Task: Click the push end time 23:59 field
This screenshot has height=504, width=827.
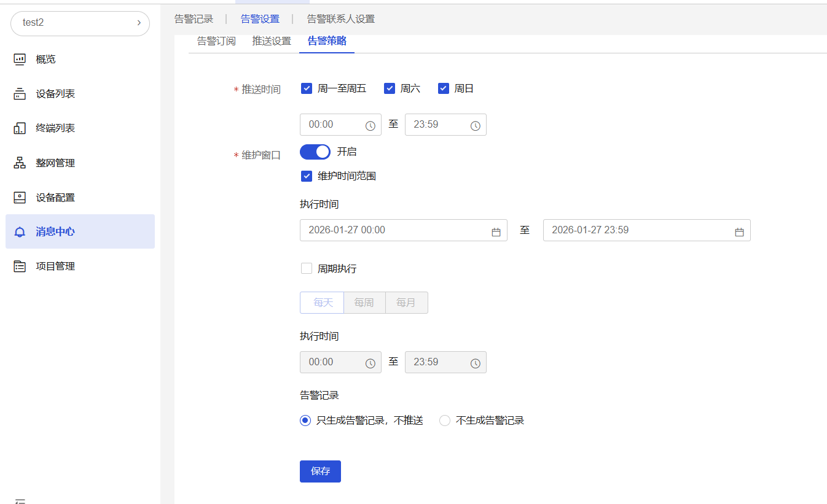Action: click(445, 125)
